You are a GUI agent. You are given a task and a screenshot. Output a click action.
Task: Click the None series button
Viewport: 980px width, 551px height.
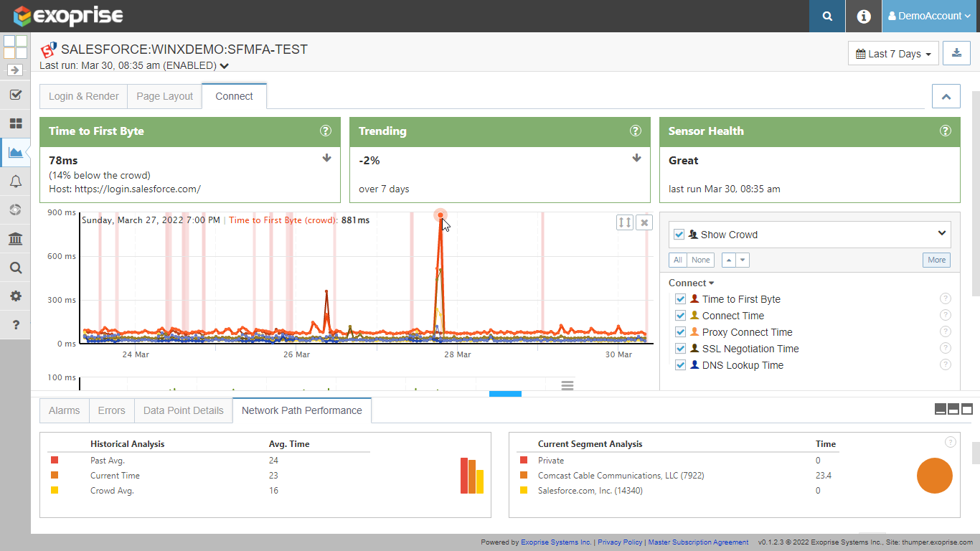[x=701, y=260]
